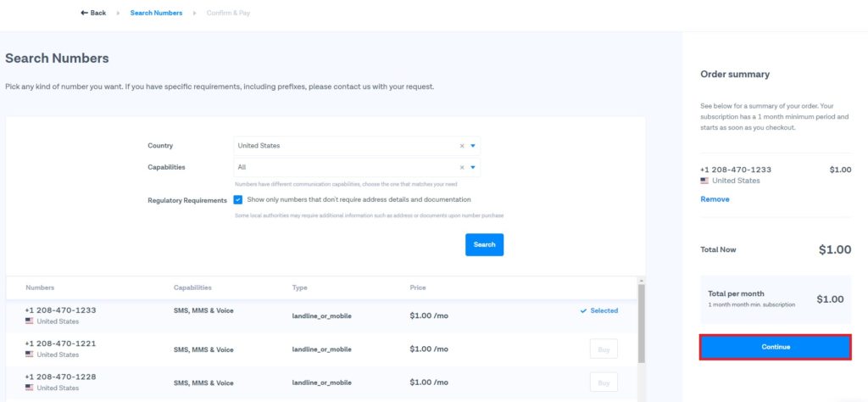Click the US flag under +1 208-470-1228
Viewport: 868px width, 402px height.
tap(30, 388)
